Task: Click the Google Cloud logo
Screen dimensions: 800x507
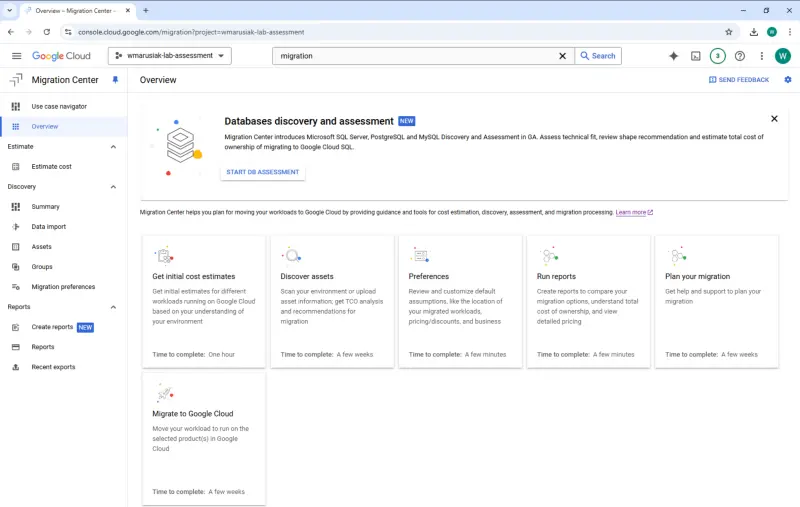Action: tap(61, 56)
